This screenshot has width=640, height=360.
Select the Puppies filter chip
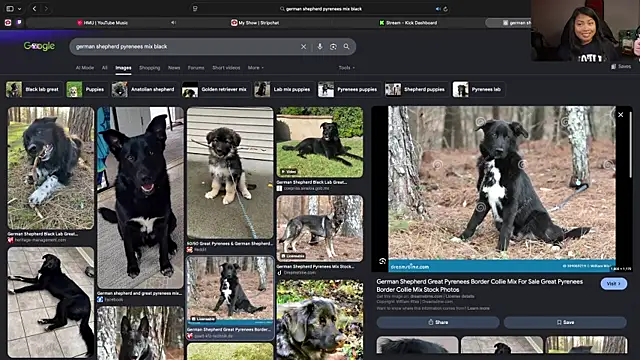click(x=86, y=89)
